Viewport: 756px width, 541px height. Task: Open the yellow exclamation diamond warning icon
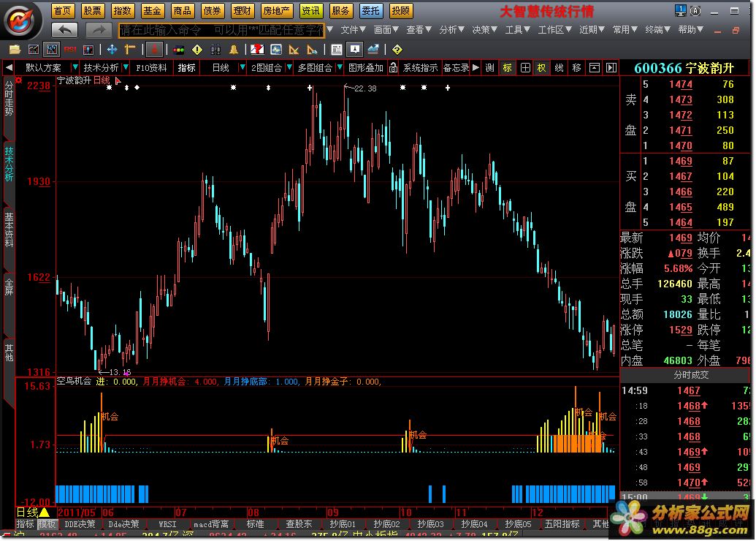pos(197,50)
